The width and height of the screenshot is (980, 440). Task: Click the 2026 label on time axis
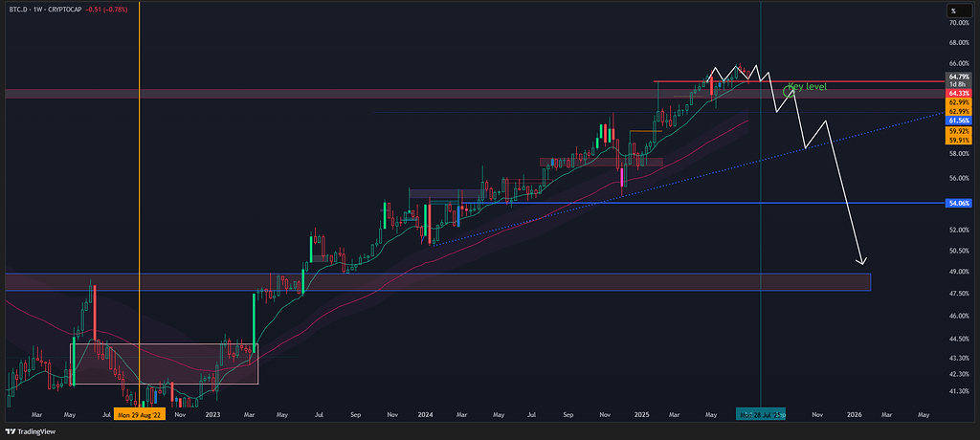(855, 414)
